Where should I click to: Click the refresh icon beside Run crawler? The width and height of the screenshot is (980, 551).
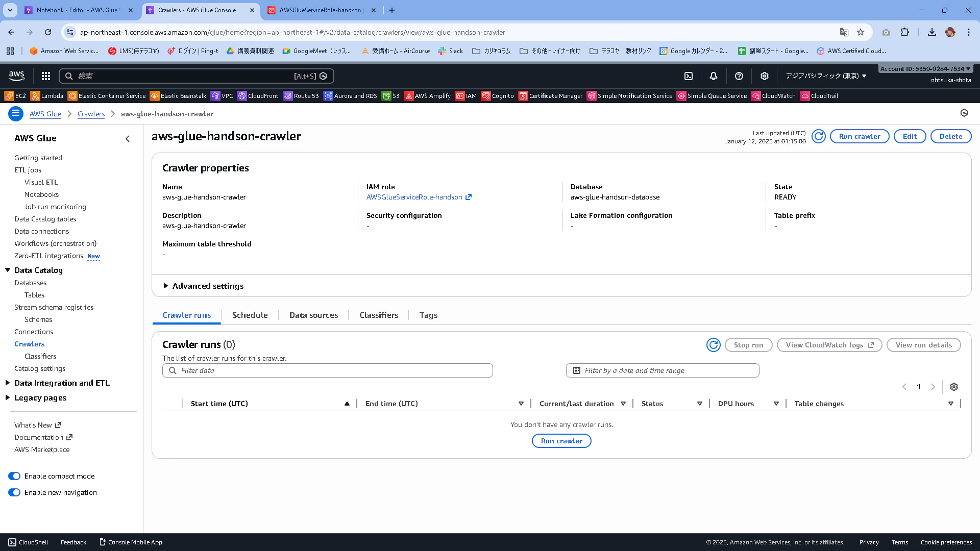tap(818, 136)
